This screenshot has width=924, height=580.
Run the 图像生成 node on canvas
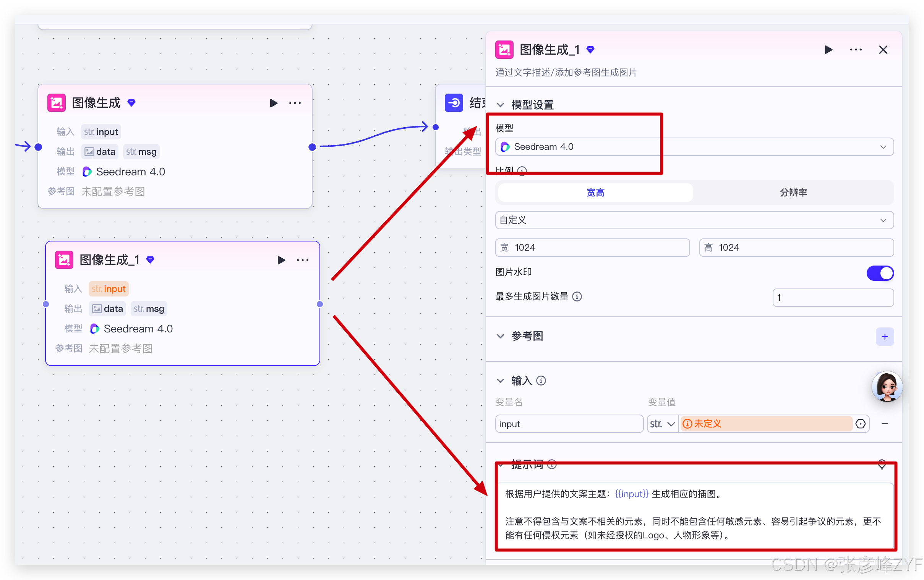pos(273,103)
